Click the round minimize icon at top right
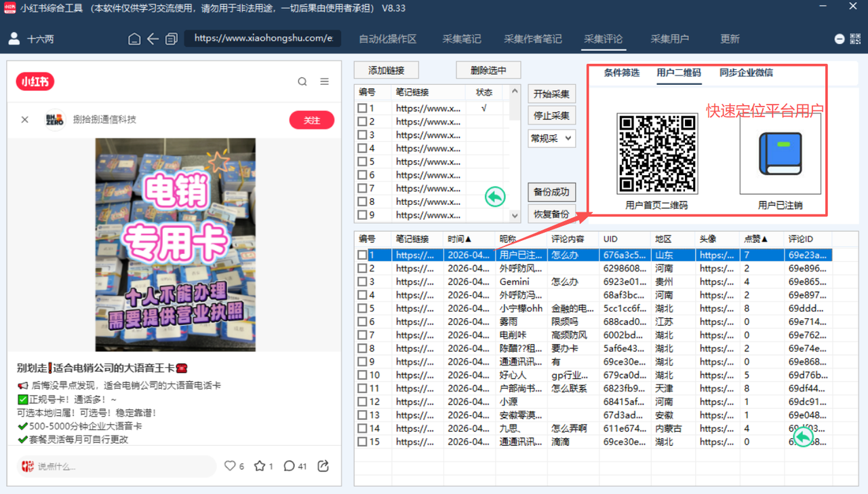The width and height of the screenshot is (868, 494). click(x=840, y=39)
